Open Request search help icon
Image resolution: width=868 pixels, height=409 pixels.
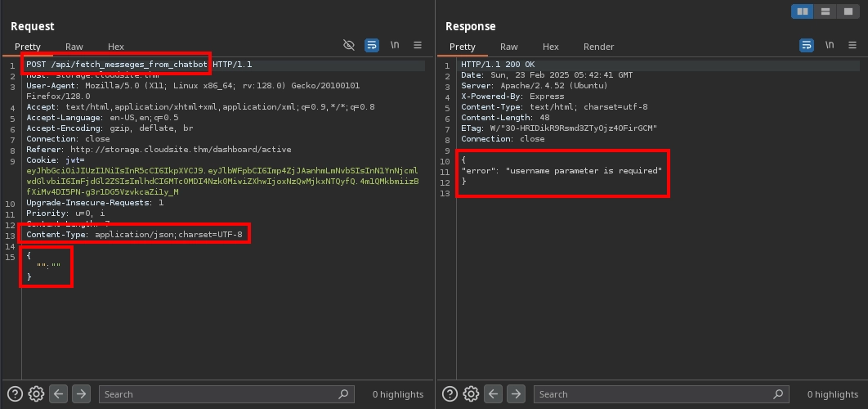(x=16, y=393)
